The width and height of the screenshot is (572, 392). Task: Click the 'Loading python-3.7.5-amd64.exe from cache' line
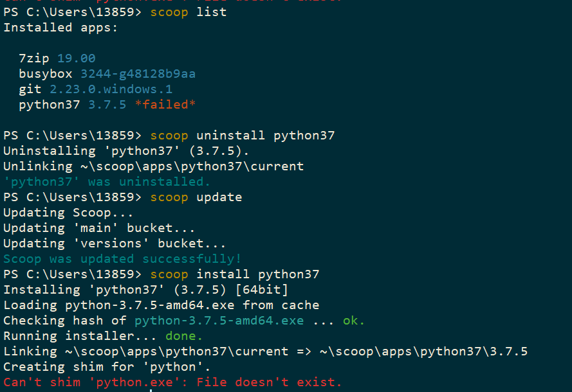point(161,305)
